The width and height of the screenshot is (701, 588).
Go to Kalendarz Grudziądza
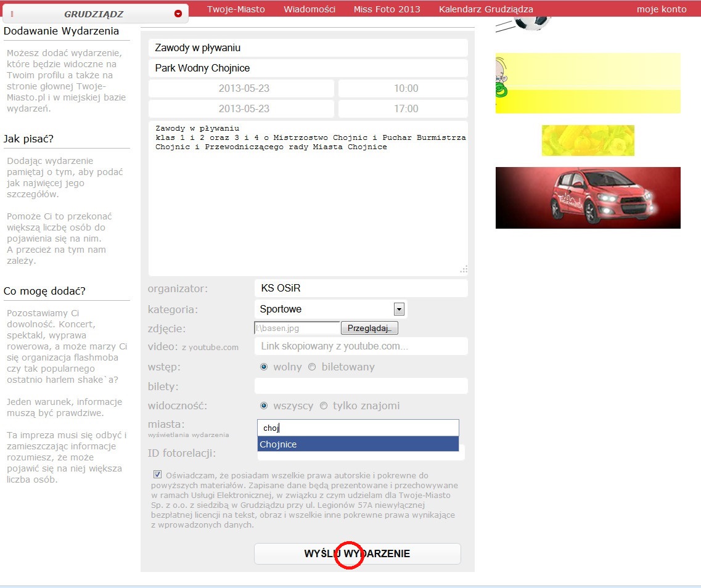point(486,9)
